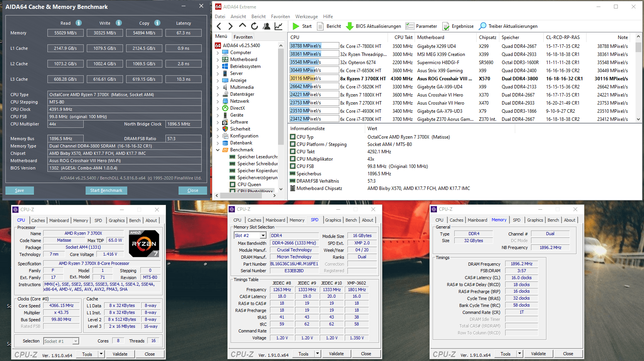Viewport: 644px width, 361px height.
Task: Open the graph chart icon in AIDA64 toolbar
Action: tap(278, 26)
